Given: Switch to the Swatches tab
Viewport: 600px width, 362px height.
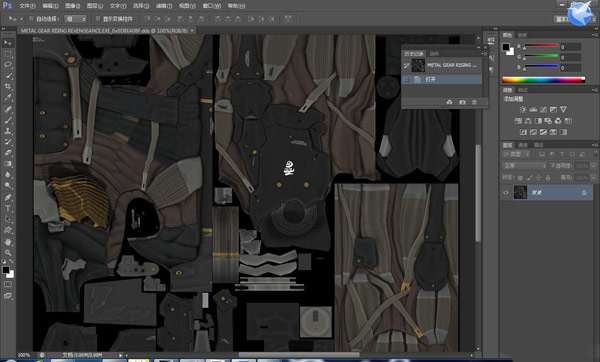Looking at the screenshot, I should click(522, 35).
